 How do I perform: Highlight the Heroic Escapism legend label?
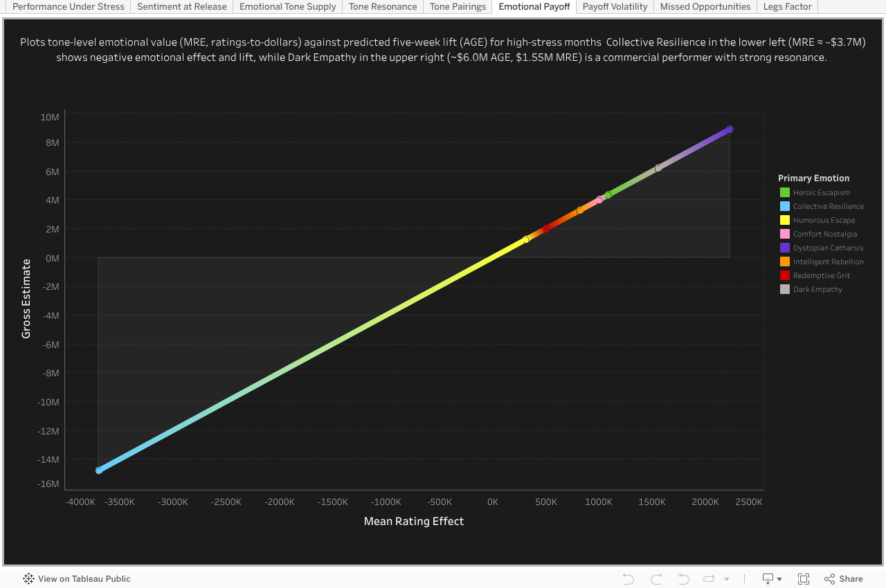tap(822, 192)
